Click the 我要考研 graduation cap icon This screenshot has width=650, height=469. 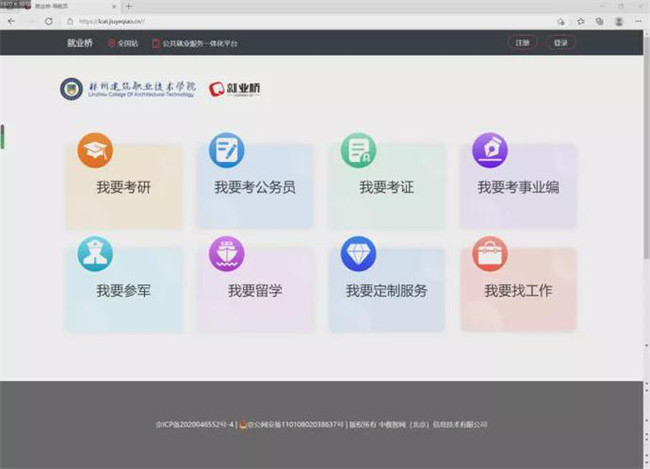95,150
